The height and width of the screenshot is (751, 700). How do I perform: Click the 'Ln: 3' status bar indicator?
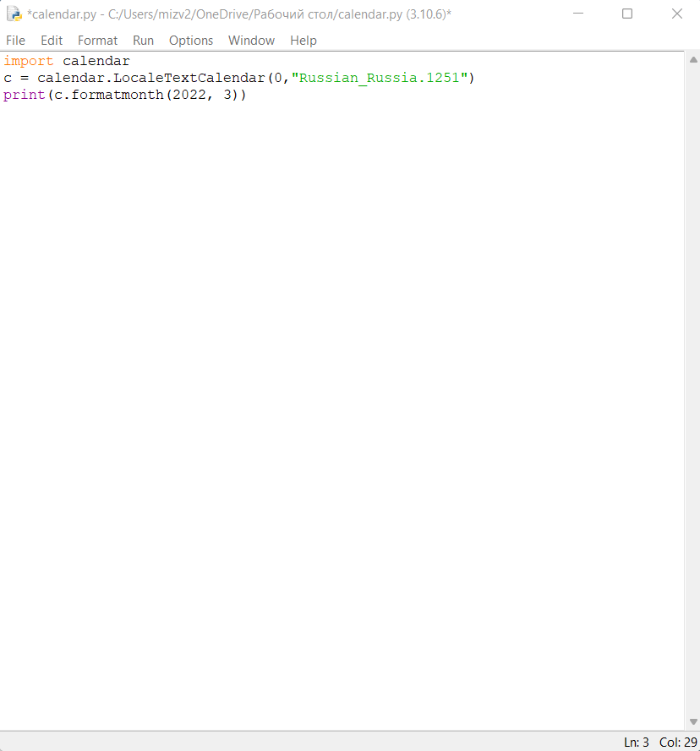(x=636, y=742)
